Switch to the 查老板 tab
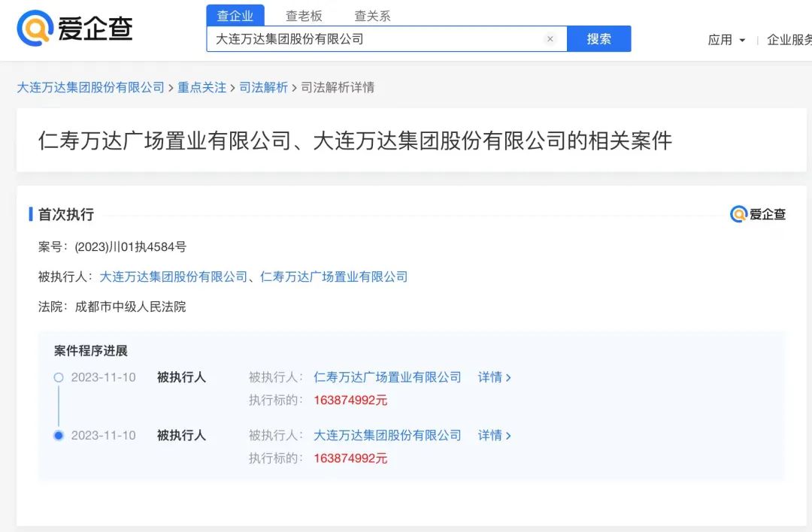Screen dimensions: 812x532 (304, 16)
